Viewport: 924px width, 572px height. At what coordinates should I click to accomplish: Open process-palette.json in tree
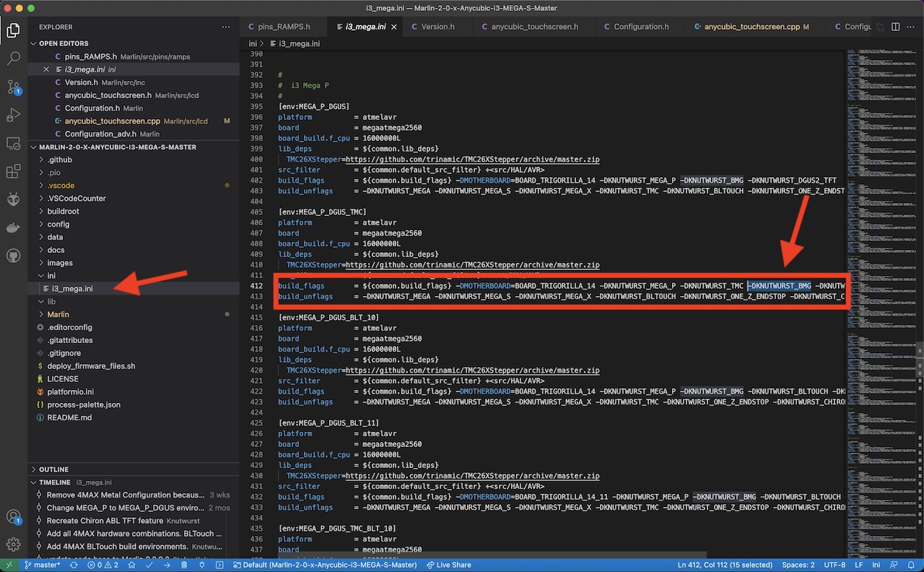click(134, 404)
